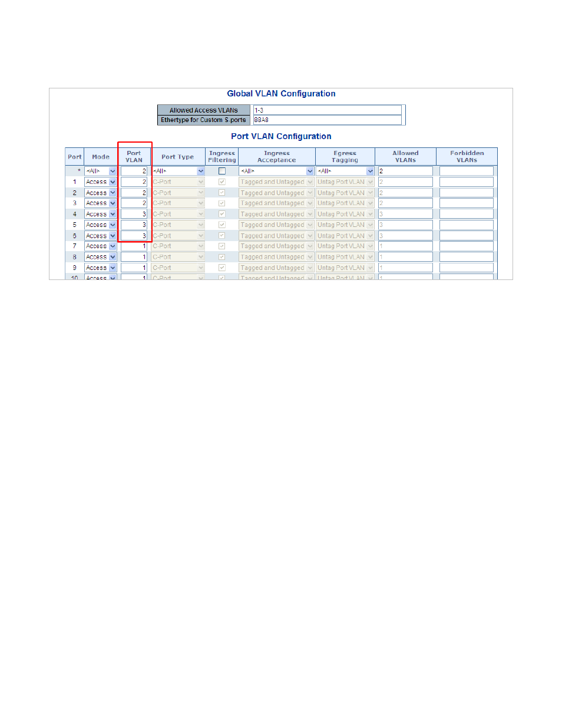Open the Port Type dropdown in all-ports row
The height and width of the screenshot is (728, 562).
(178, 171)
